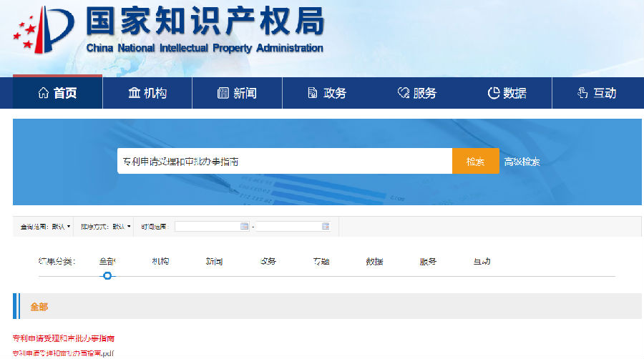Click the 新闻 news icon in navbar

[223, 93]
